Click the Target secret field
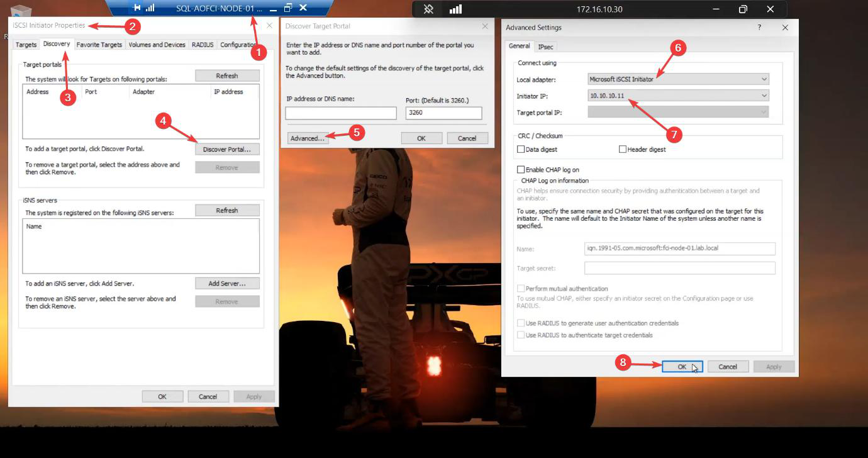Screen dimensions: 868x458 pos(680,269)
